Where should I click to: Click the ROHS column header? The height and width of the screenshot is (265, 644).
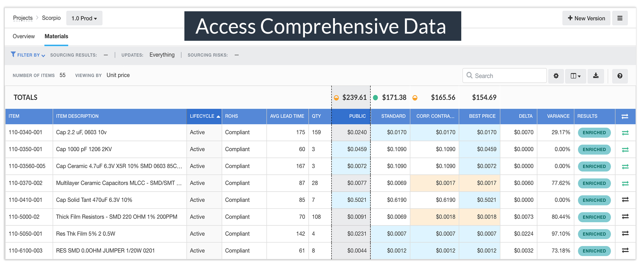[244, 116]
